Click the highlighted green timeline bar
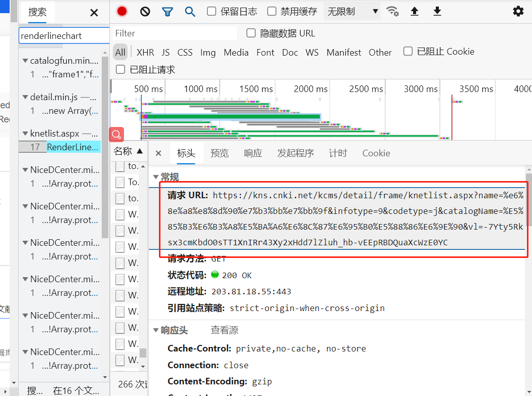The height and width of the screenshot is (396, 532). coord(231,117)
